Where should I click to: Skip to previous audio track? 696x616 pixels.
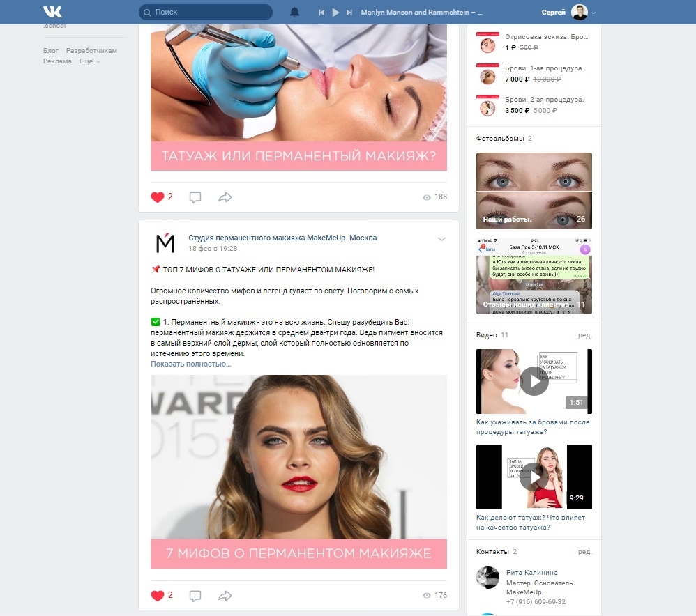tap(321, 13)
